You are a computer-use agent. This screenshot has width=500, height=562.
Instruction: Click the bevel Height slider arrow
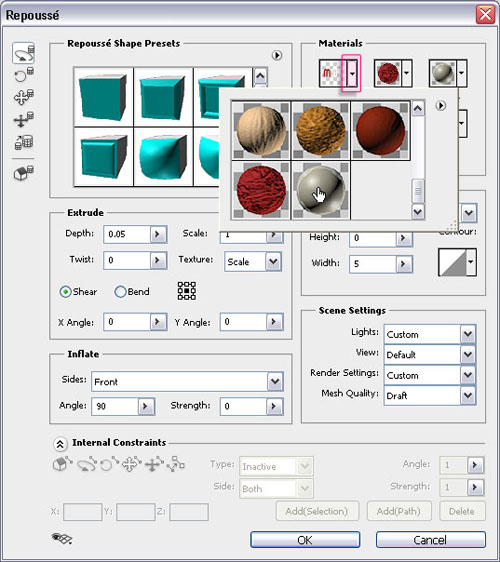point(404,238)
